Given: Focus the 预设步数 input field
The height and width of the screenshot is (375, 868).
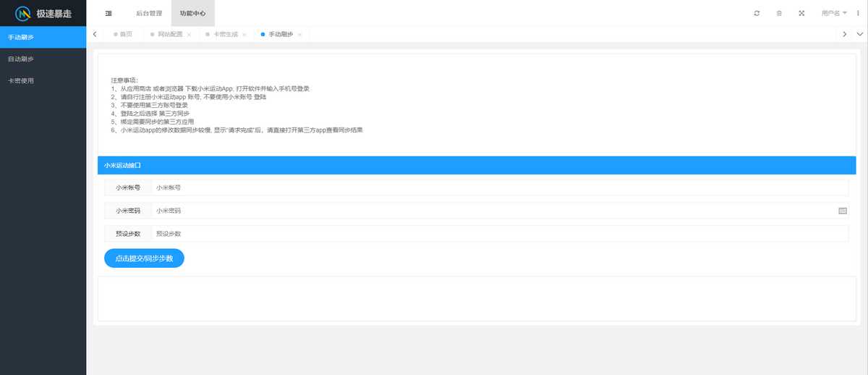Looking at the screenshot, I should point(499,234).
